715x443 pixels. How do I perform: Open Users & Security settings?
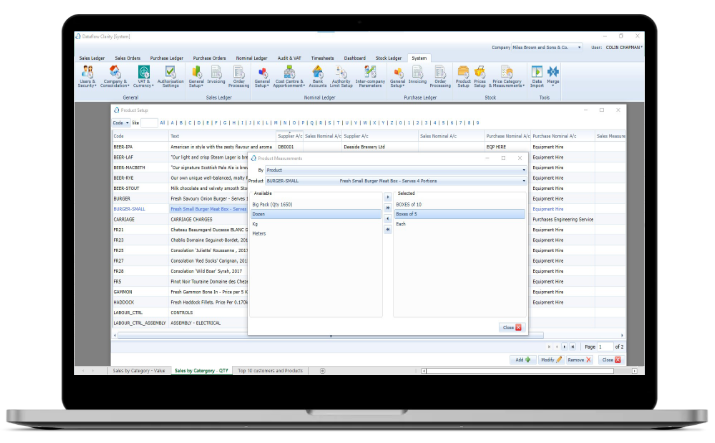87,76
